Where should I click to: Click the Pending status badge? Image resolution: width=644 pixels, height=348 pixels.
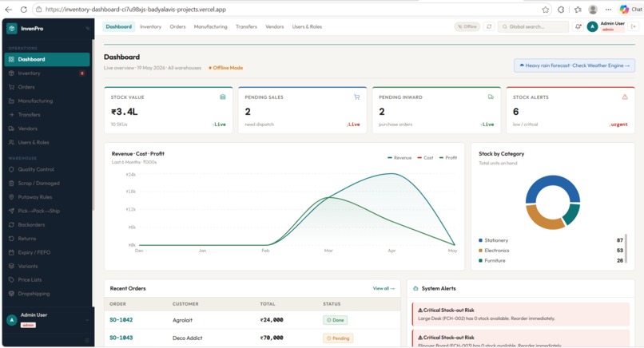point(338,338)
